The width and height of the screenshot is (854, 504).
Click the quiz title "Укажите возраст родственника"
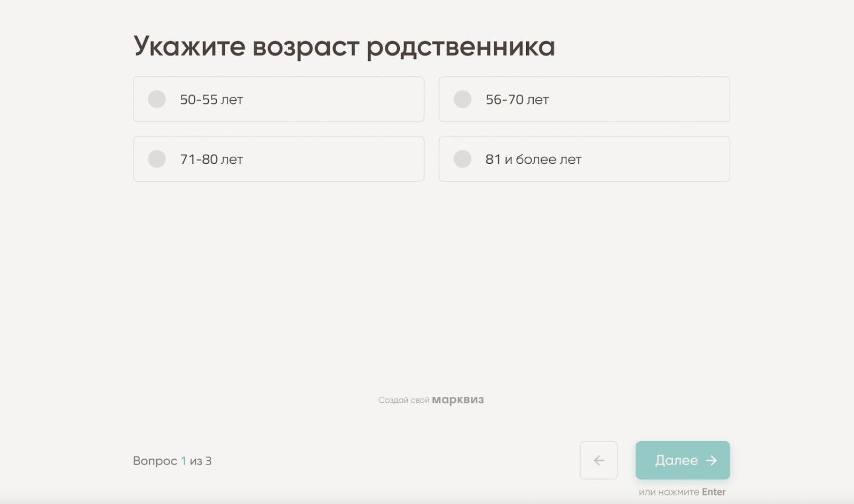(345, 46)
